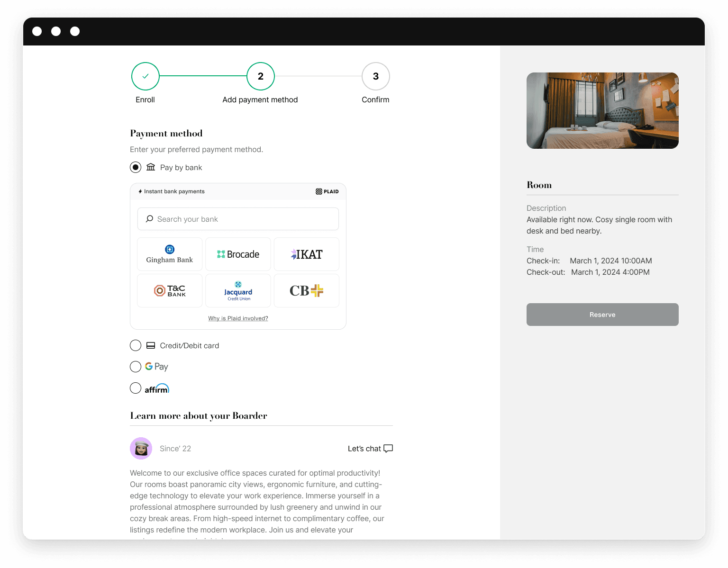Image resolution: width=728 pixels, height=568 pixels.
Task: Select the Credit/Debit card radio button
Action: (136, 345)
